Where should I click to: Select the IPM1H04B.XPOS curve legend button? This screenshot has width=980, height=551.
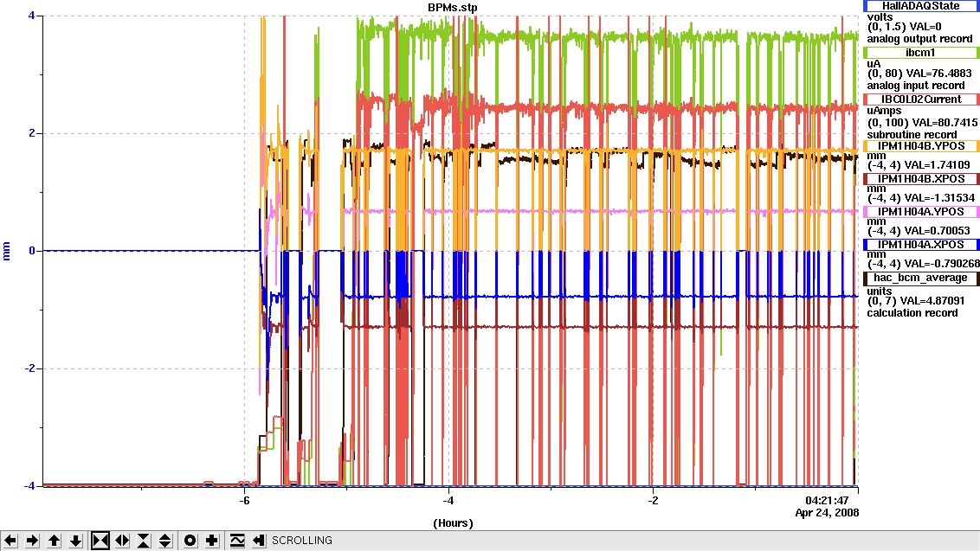pyautogui.click(x=921, y=179)
